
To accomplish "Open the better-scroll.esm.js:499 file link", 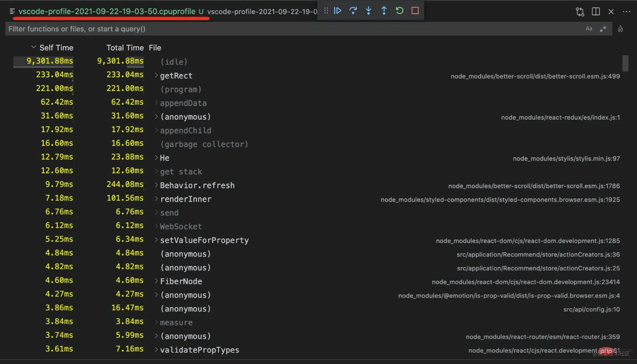I will click(535, 76).
